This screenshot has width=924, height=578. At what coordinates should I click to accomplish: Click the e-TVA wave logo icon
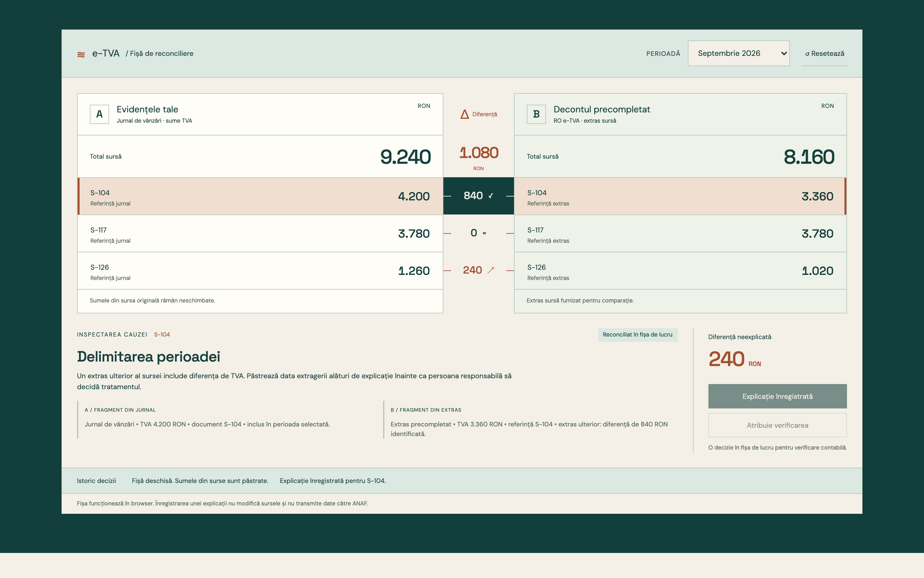click(81, 55)
